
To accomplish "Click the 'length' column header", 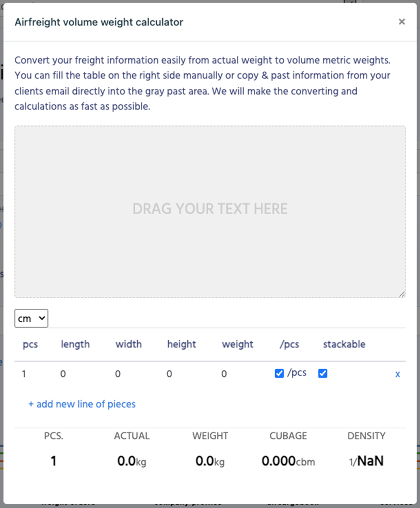I will pyautogui.click(x=75, y=344).
